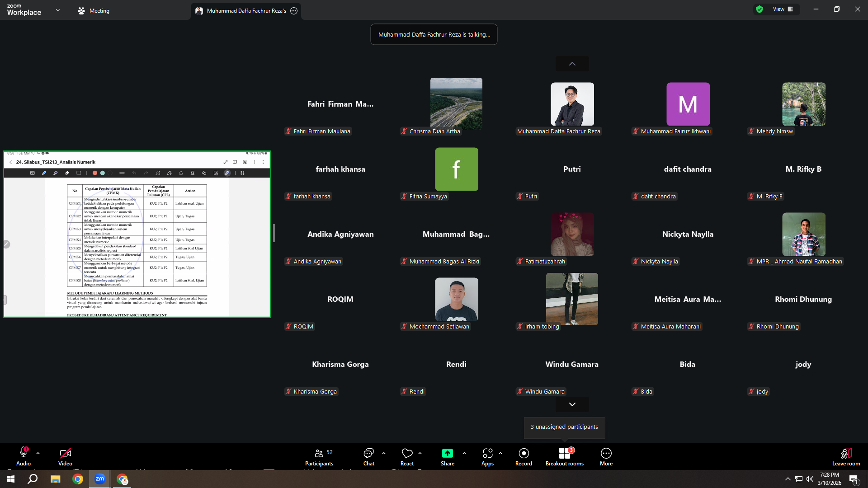Select Mochammad Setiawan's video tile

(x=456, y=299)
